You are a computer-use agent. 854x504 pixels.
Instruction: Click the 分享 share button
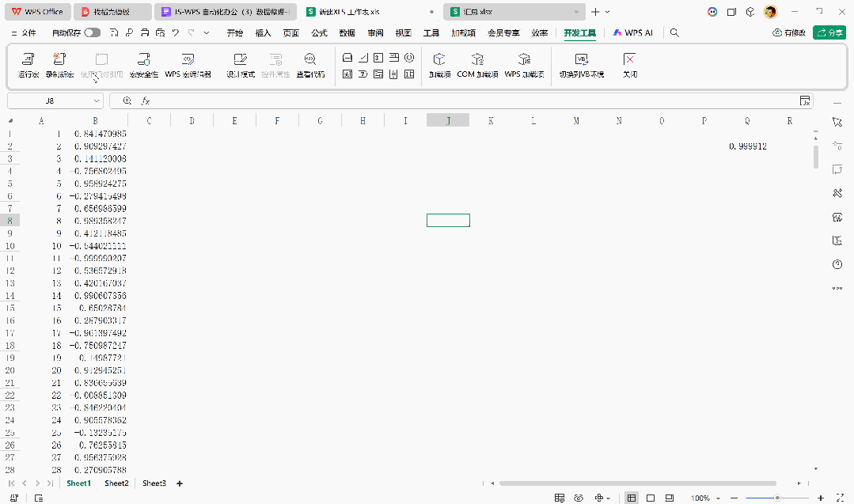point(829,32)
